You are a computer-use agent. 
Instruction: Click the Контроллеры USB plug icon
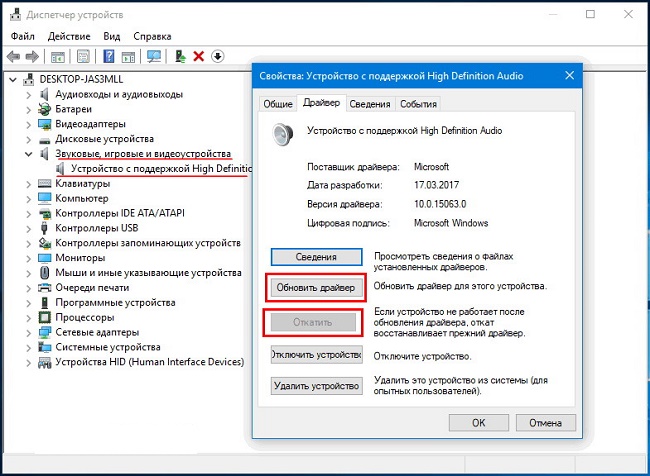(44, 228)
